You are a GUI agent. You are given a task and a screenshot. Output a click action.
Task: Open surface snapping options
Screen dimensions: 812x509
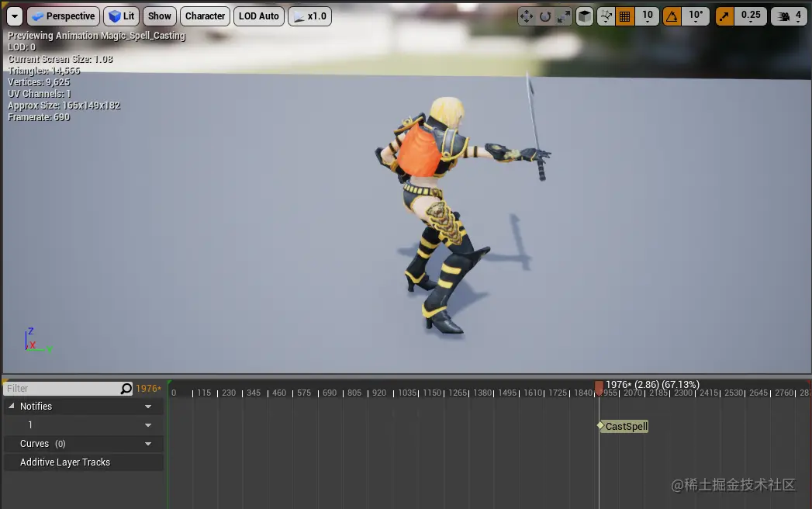coord(606,16)
